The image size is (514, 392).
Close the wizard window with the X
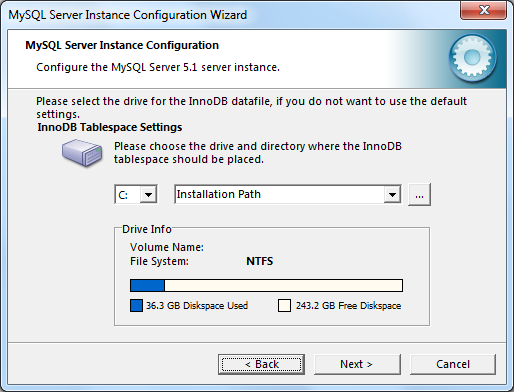click(484, 10)
